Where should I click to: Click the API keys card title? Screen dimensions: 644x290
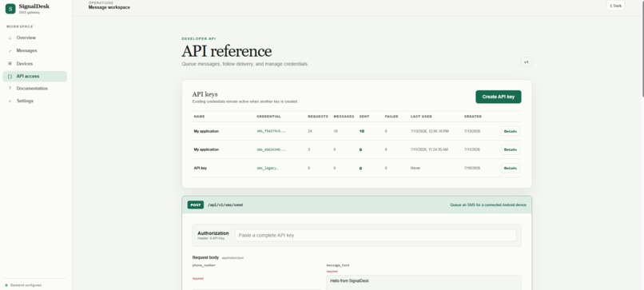tap(205, 94)
